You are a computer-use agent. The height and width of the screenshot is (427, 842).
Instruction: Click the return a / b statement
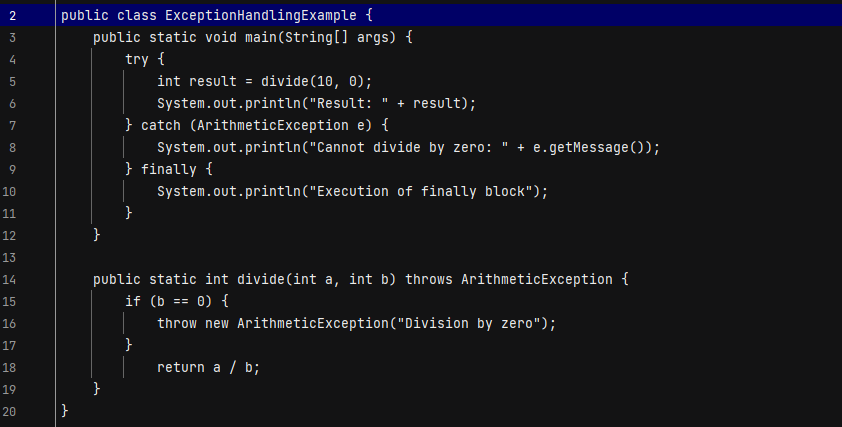click(x=208, y=368)
